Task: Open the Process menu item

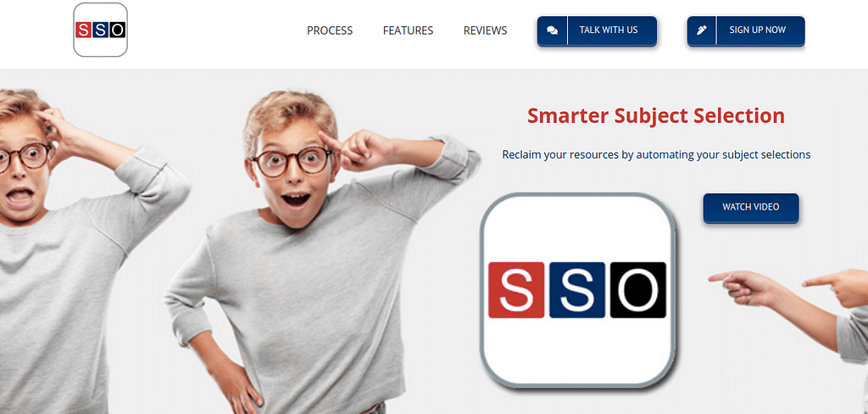Action: pos(330,31)
